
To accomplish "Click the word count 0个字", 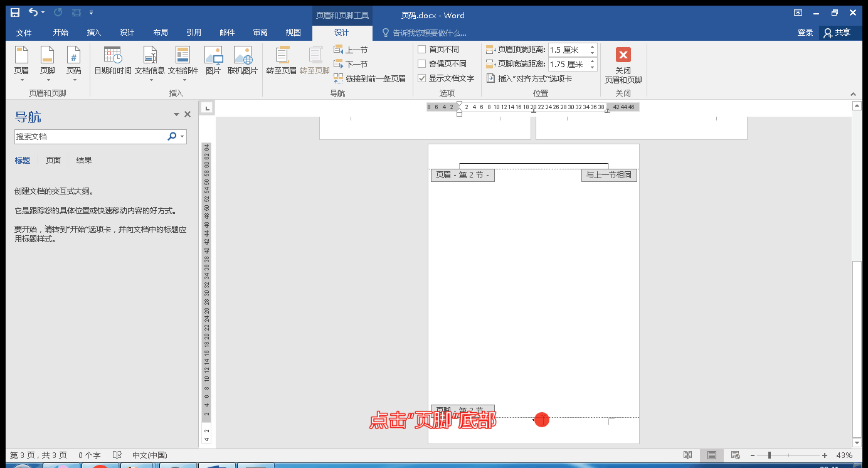I will (89, 455).
